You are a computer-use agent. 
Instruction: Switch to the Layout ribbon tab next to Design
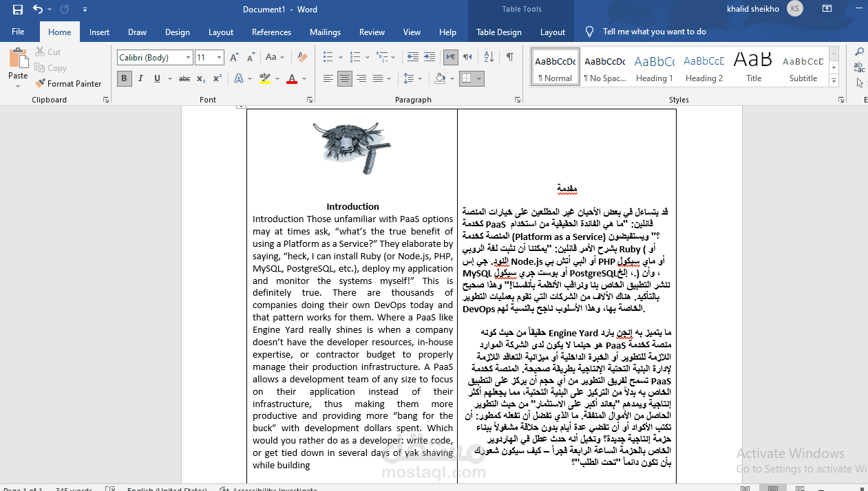point(221,32)
